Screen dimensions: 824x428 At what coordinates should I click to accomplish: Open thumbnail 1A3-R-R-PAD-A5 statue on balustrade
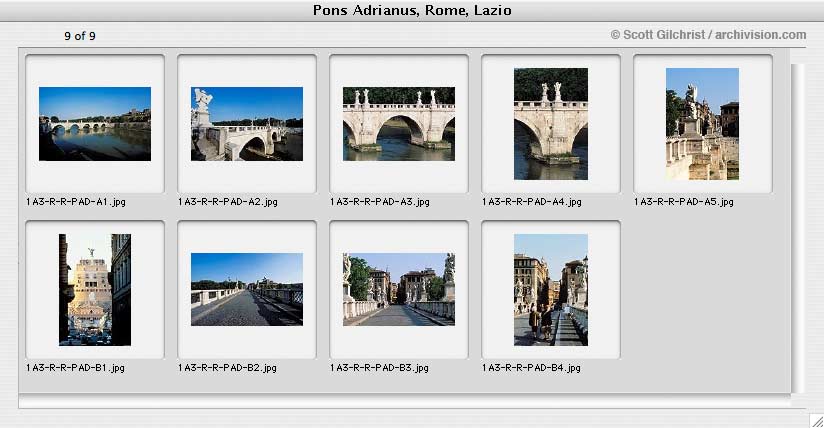tap(703, 124)
